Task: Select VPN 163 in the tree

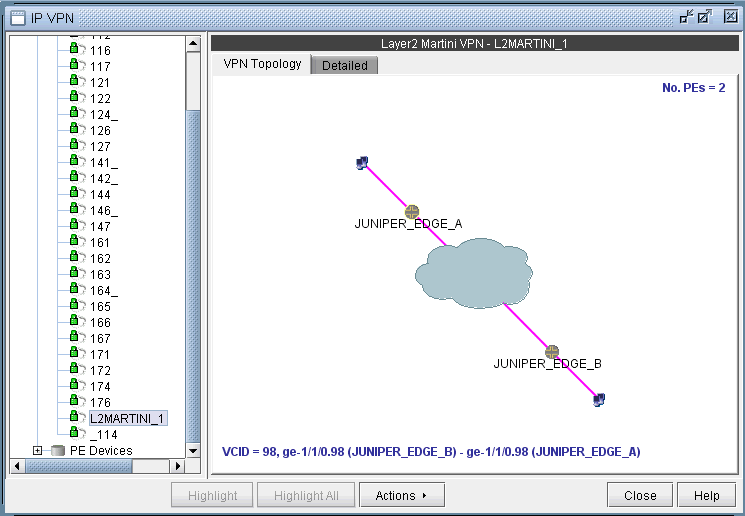Action: tap(100, 275)
